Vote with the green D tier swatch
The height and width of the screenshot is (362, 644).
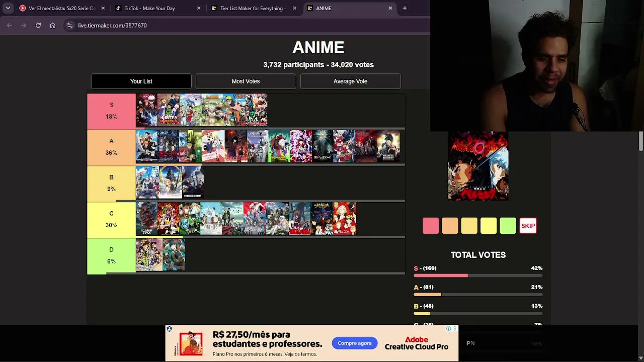[508, 226]
